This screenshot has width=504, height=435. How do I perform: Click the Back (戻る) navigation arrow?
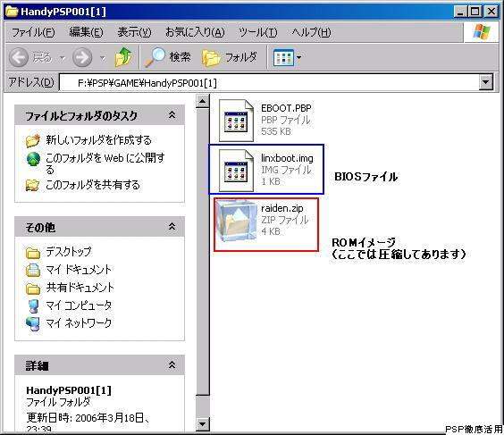[x=19, y=57]
